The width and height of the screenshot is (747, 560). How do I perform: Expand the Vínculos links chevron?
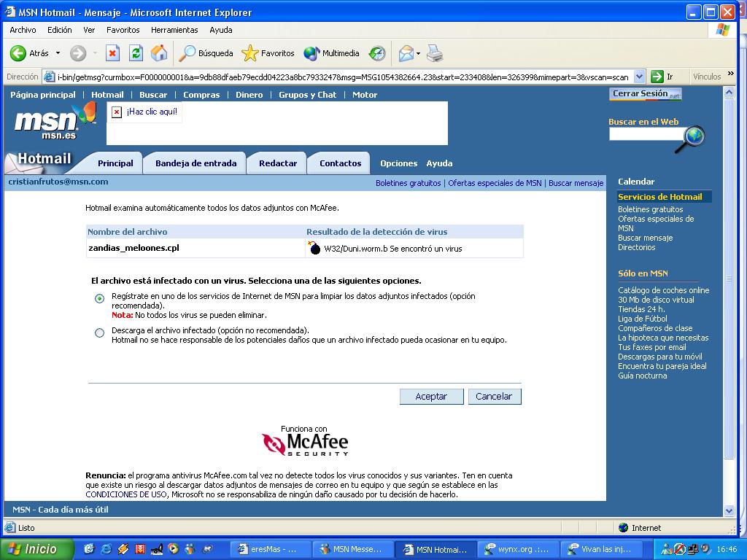[x=731, y=74]
